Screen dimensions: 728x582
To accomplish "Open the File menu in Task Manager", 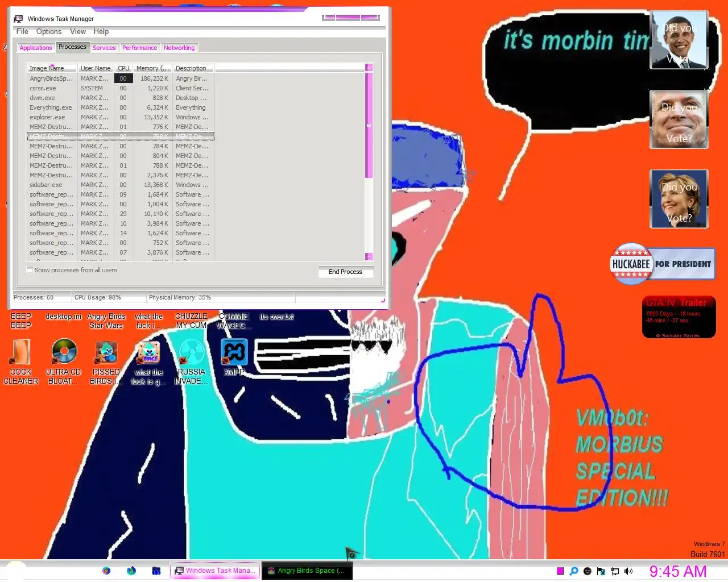I will coord(22,32).
